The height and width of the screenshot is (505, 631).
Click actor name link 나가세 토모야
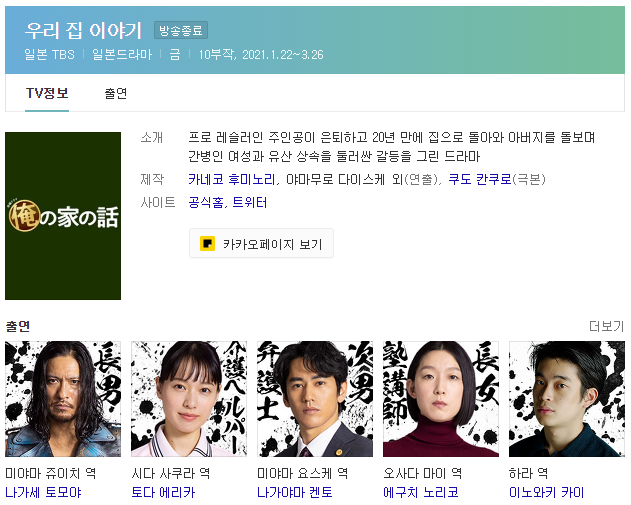pyautogui.click(x=43, y=492)
